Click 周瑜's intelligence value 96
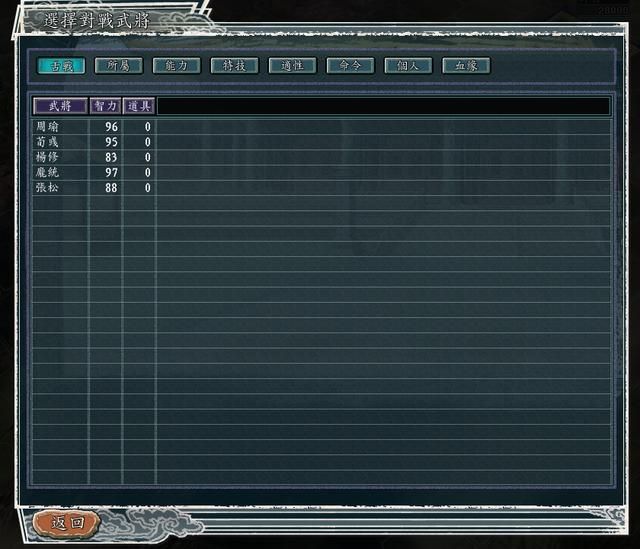The width and height of the screenshot is (640, 549). coord(111,127)
